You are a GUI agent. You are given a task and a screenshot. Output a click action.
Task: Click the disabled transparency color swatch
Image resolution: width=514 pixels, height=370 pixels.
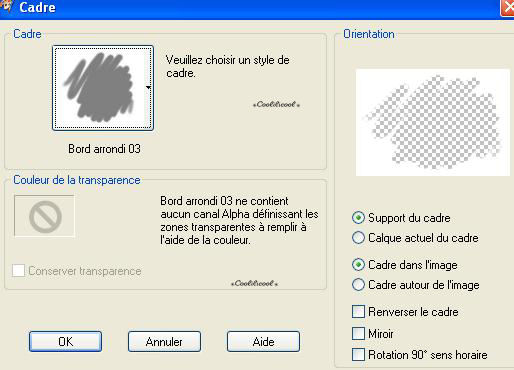[44, 216]
